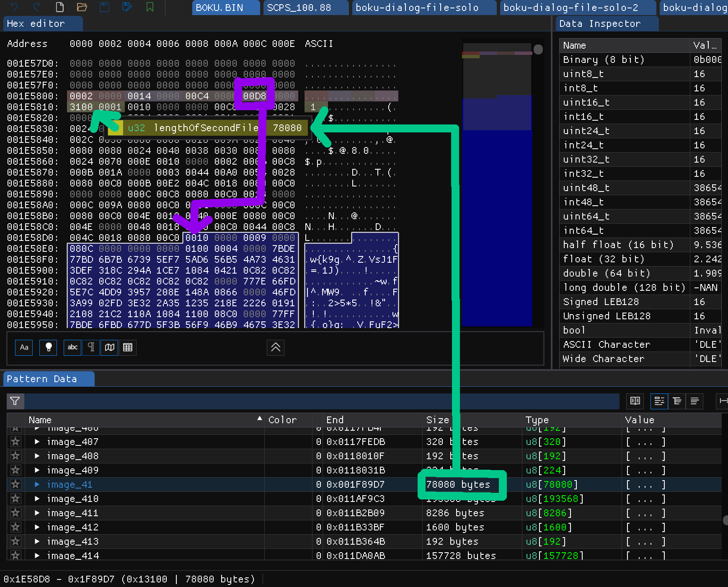The image size is (728, 587).
Task: Switch to the Data Inspector tab
Action: (x=607, y=23)
